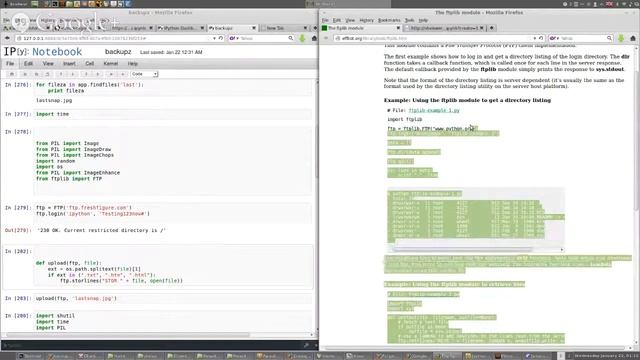Open downloads in the ftplib Firefox window

[621, 38]
